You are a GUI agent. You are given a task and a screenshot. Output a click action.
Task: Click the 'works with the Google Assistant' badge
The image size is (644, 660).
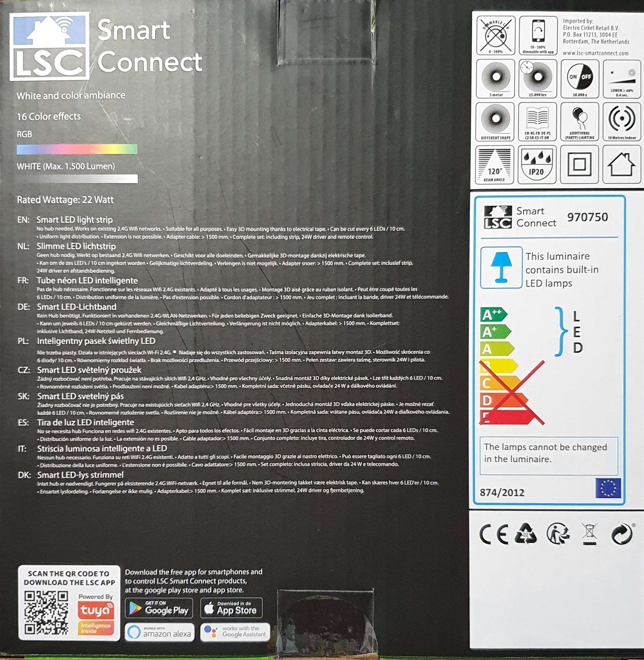pos(235,632)
